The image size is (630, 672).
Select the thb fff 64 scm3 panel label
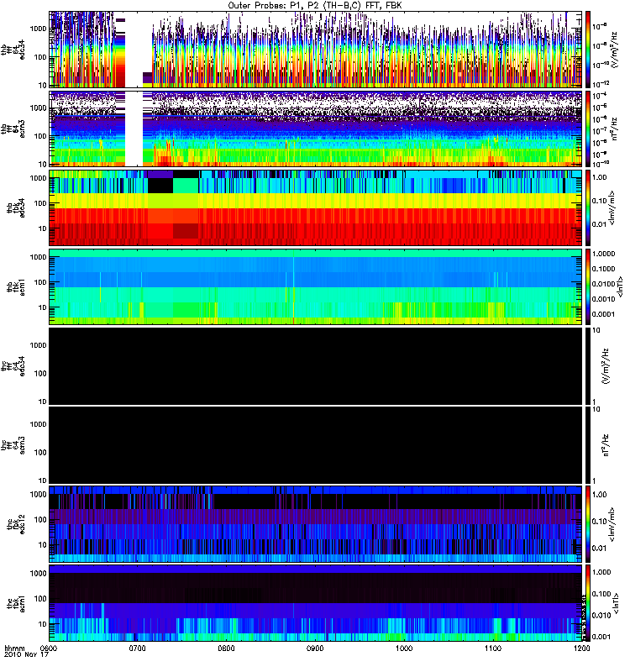pos(13,129)
